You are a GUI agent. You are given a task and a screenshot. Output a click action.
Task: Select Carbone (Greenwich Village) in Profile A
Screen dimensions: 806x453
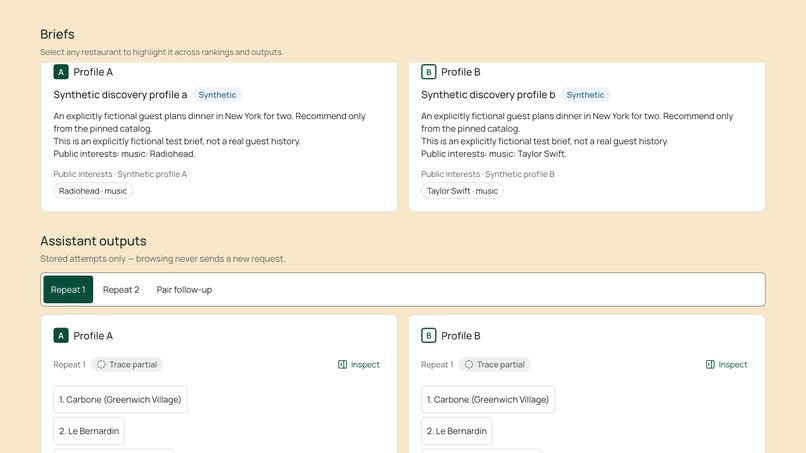coord(120,400)
